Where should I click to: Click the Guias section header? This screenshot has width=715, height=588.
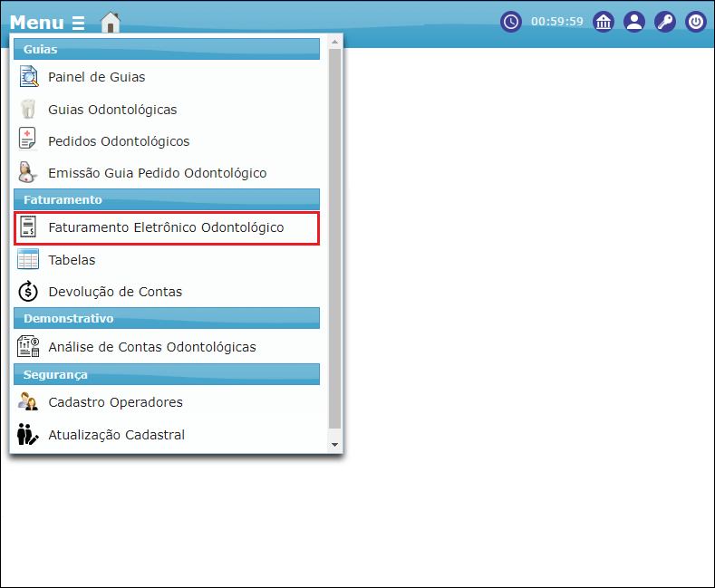167,49
